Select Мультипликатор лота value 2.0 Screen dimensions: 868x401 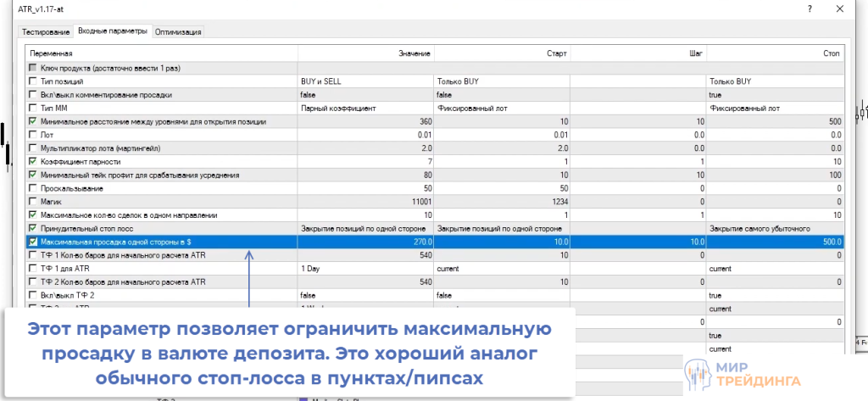coord(366,148)
